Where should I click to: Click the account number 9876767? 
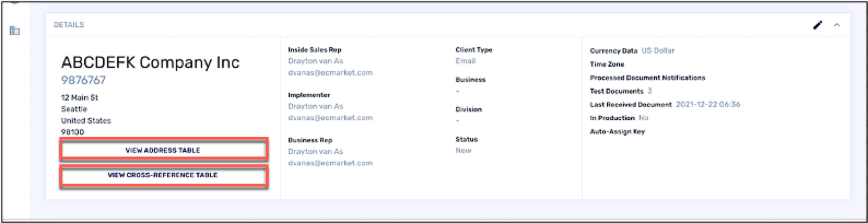83,80
